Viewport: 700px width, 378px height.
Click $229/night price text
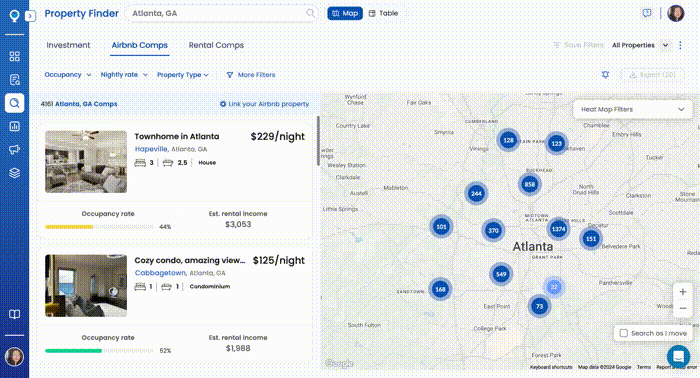[278, 137]
